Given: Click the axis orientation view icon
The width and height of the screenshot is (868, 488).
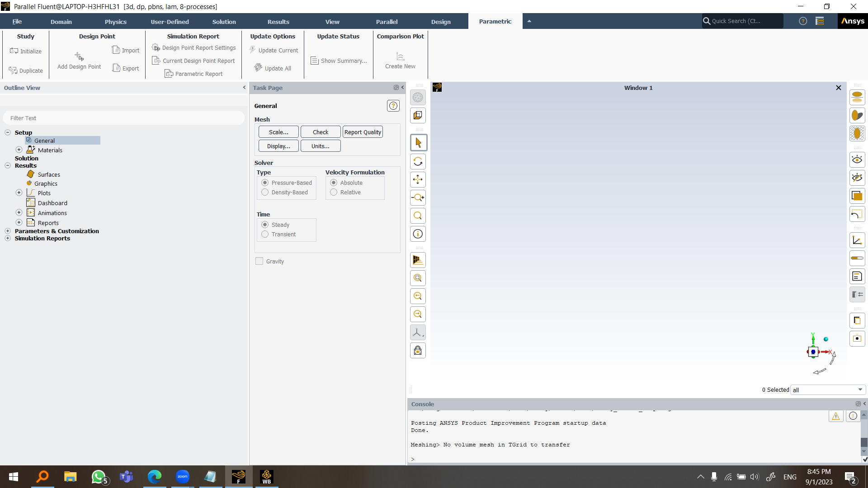Looking at the screenshot, I should (418, 332).
